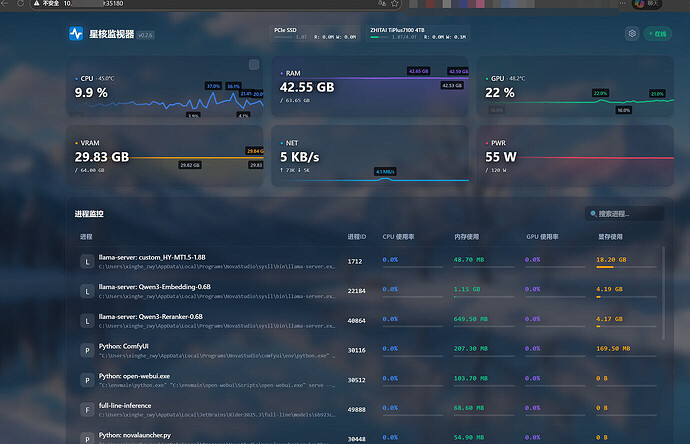Click the F avatar for full-line-inference
The image size is (690, 444).
point(87,410)
